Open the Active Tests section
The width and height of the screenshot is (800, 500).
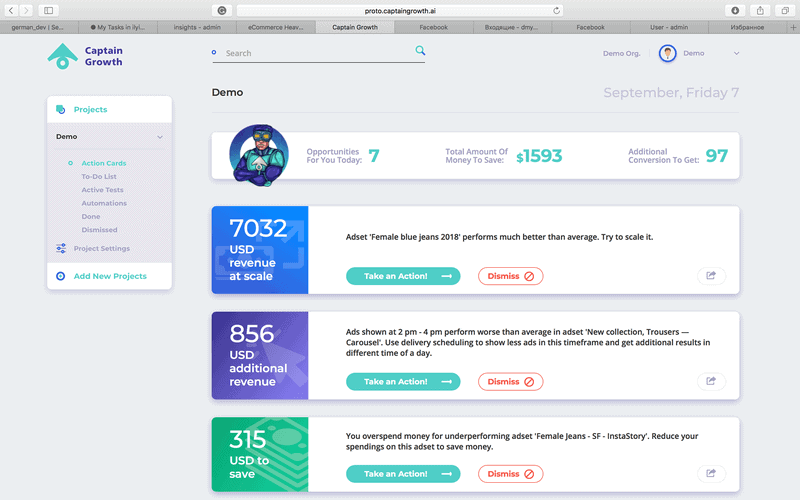point(102,190)
